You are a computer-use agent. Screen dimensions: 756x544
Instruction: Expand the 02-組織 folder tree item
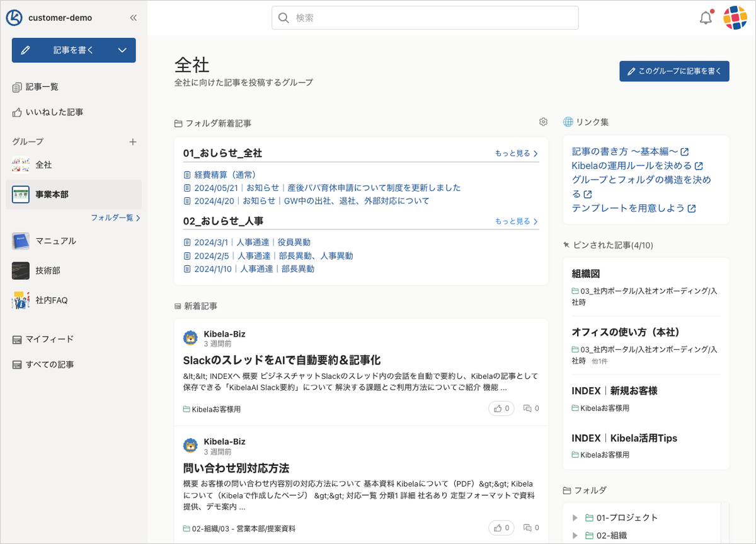pyautogui.click(x=575, y=536)
